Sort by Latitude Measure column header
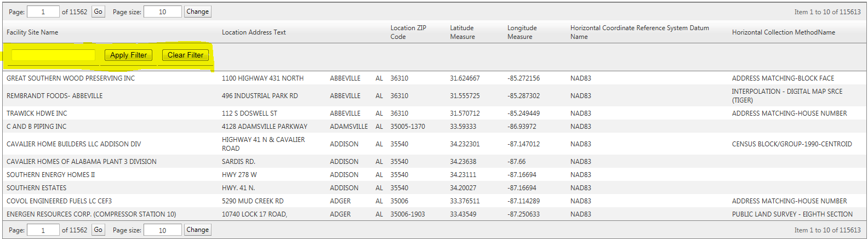868x239 pixels. pos(462,32)
